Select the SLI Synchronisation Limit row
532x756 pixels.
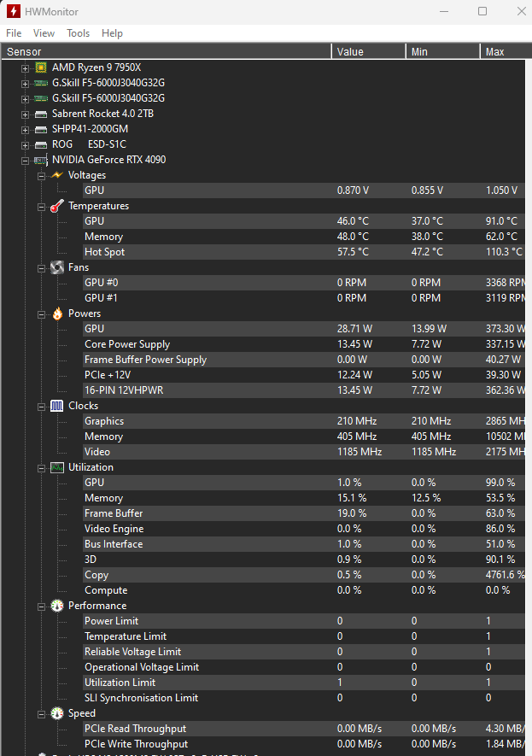pyautogui.click(x=304, y=698)
